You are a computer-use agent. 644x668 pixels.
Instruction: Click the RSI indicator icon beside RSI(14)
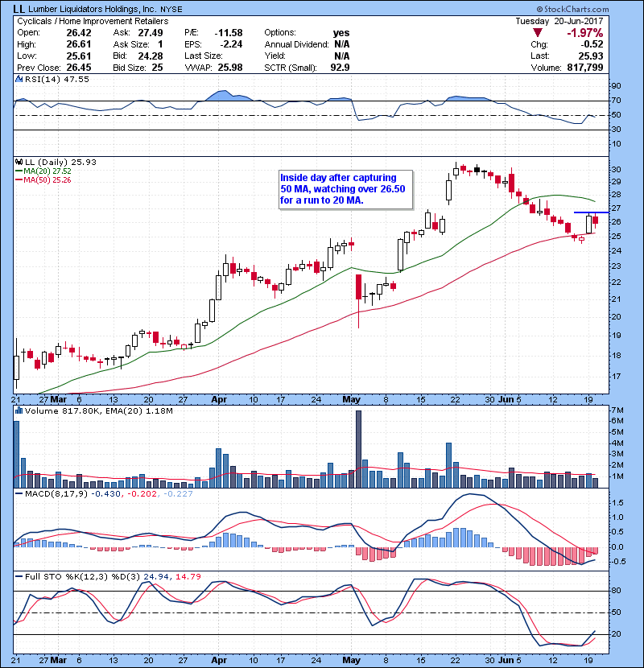(19, 79)
